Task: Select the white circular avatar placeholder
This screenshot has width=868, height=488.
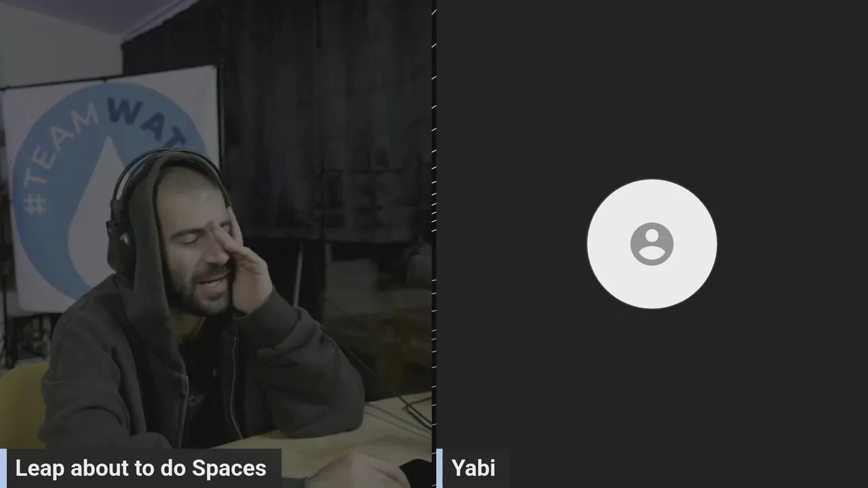Action: (652, 244)
